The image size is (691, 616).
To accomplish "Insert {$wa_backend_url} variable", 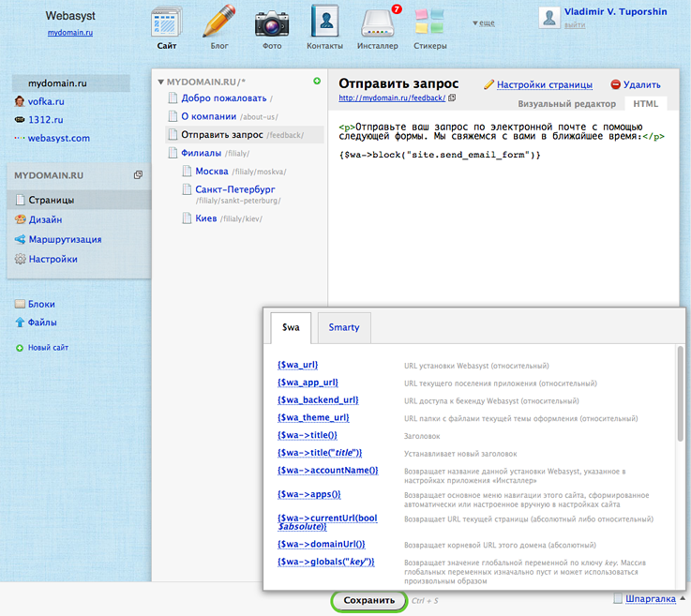I will (x=318, y=400).
